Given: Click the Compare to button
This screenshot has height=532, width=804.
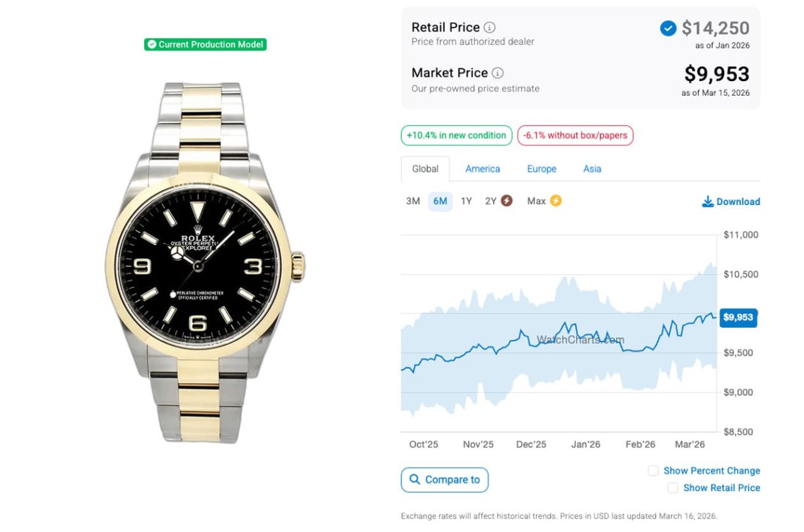Looking at the screenshot, I should point(445,480).
